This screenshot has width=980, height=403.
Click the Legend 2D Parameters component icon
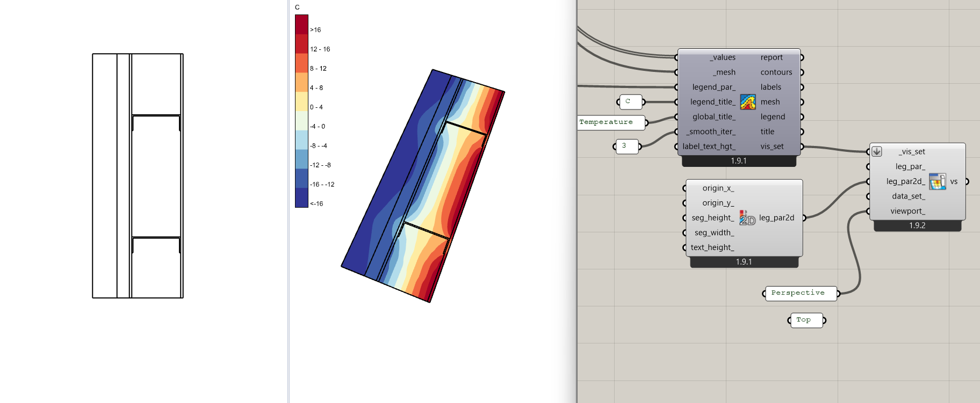747,218
